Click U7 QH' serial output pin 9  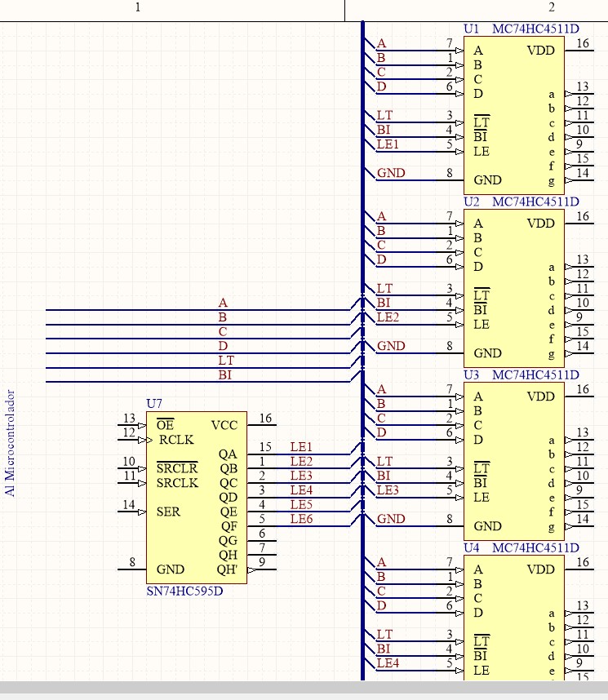(x=262, y=569)
